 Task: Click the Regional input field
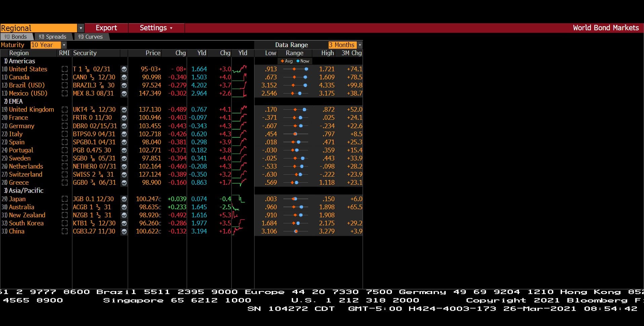[x=39, y=28]
